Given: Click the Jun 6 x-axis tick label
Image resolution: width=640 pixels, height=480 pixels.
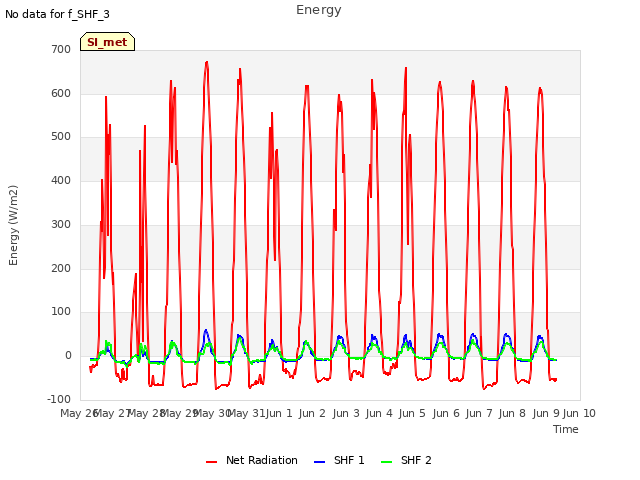Looking at the screenshot, I should point(446,413).
